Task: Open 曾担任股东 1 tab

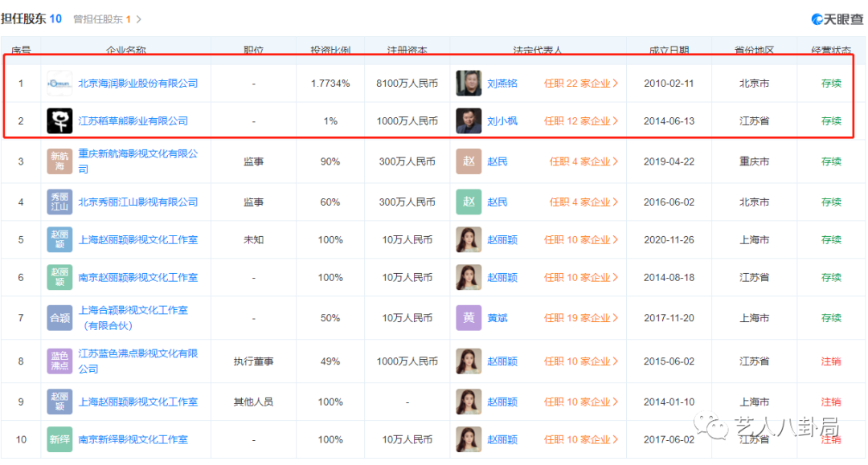Action: click(x=107, y=19)
